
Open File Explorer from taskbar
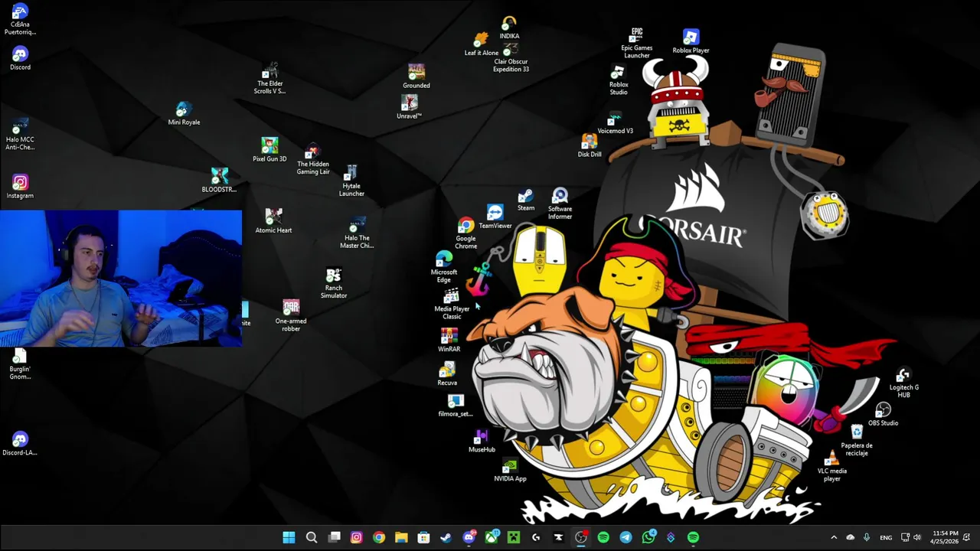(x=401, y=537)
